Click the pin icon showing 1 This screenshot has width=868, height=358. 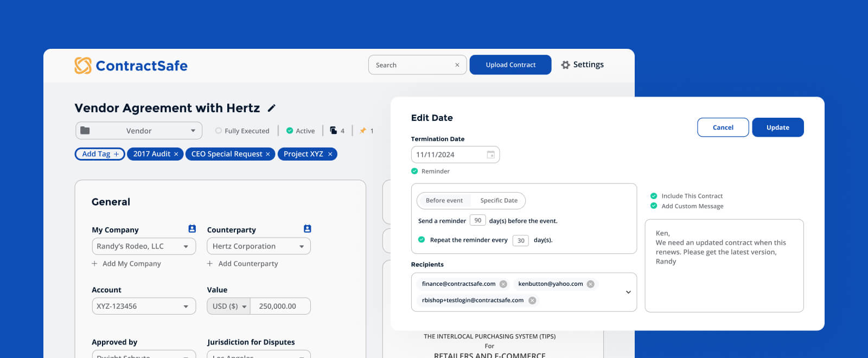pos(363,131)
